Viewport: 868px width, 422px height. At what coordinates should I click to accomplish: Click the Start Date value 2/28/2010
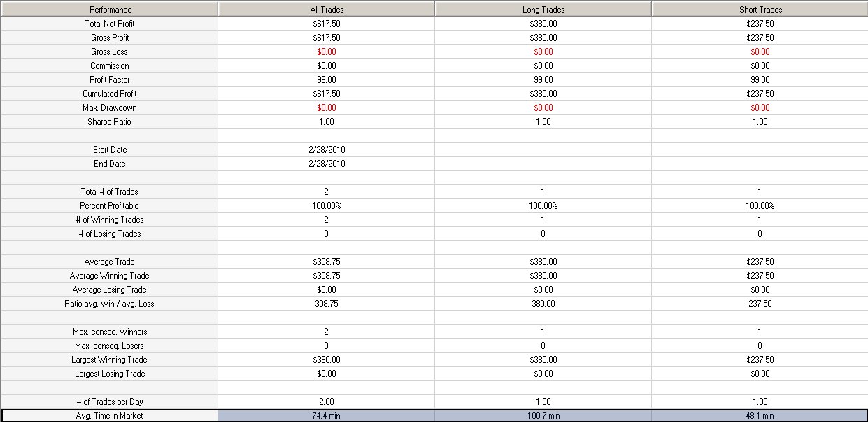coord(327,150)
